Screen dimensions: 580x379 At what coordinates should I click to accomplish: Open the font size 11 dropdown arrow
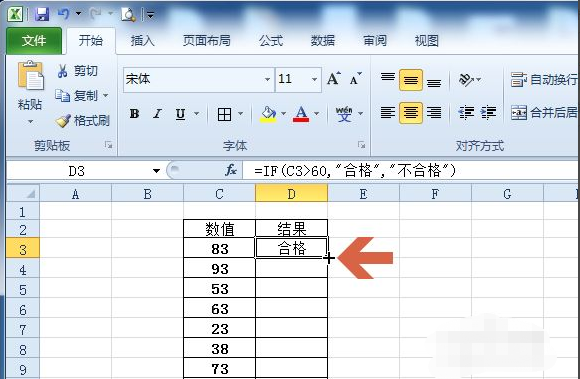point(314,79)
